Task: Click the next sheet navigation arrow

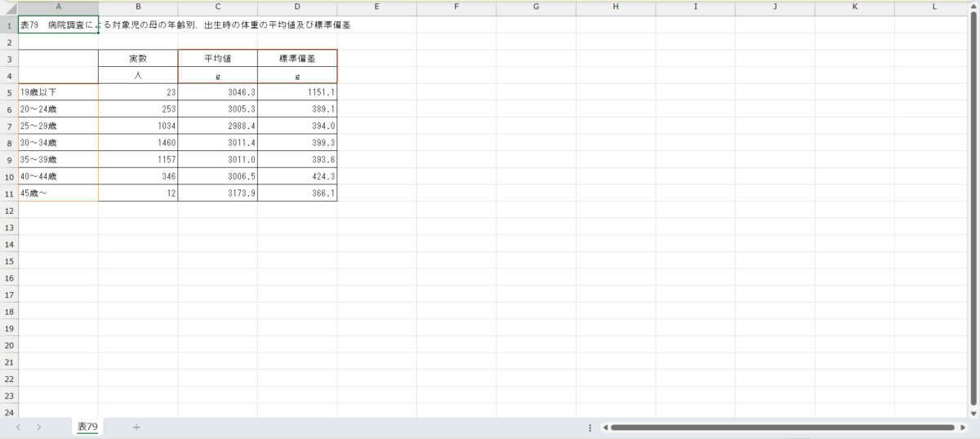Action: pos(38,427)
